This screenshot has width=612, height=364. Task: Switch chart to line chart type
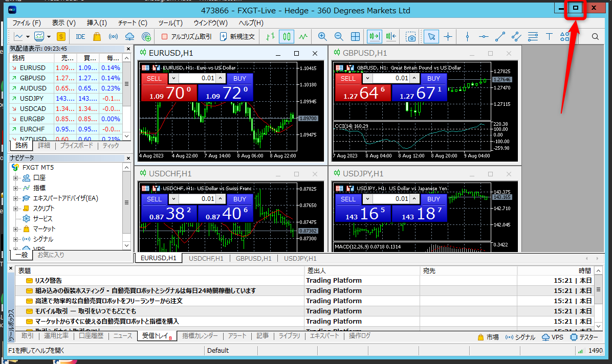[x=303, y=37]
